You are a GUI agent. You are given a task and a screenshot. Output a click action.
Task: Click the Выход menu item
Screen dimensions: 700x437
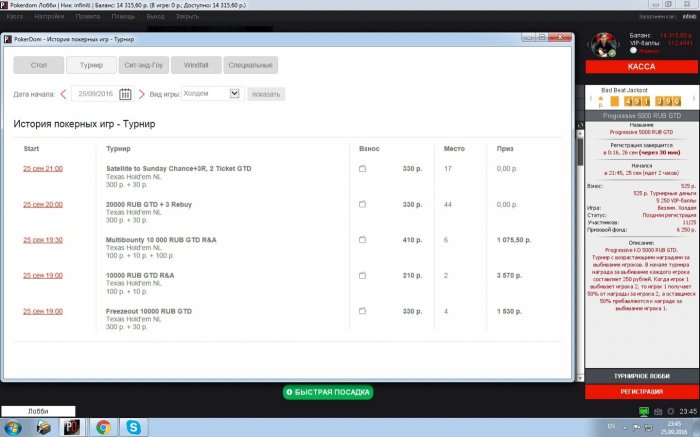(x=155, y=17)
